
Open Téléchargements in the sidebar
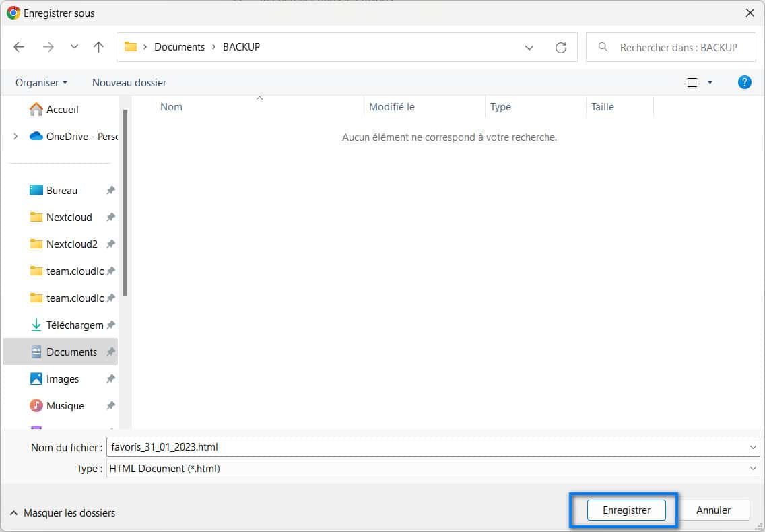pyautogui.click(x=67, y=325)
